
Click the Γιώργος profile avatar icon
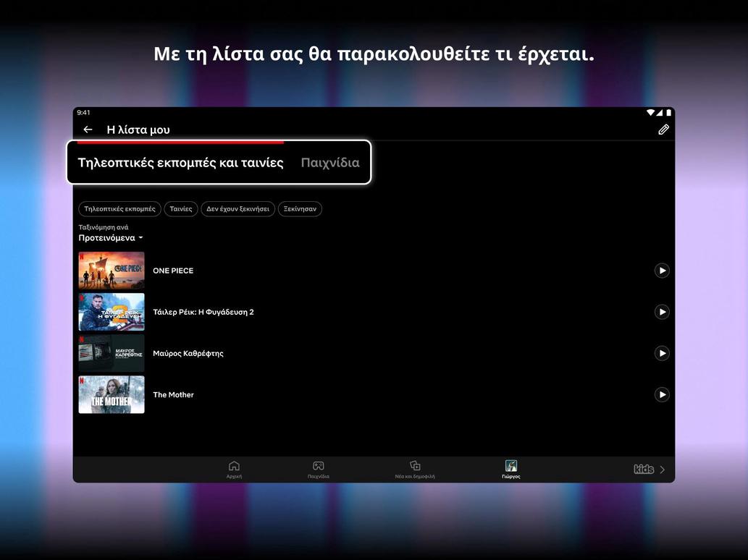pyautogui.click(x=510, y=466)
